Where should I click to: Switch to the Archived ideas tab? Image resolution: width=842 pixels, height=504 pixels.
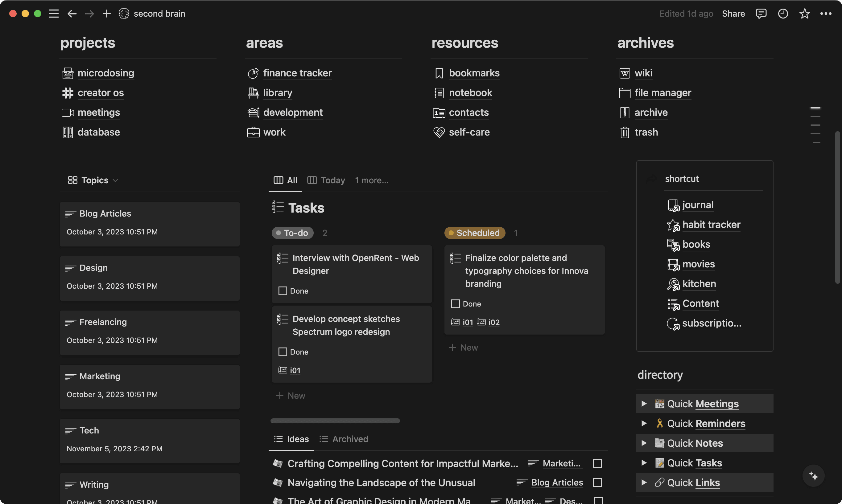[344, 439]
